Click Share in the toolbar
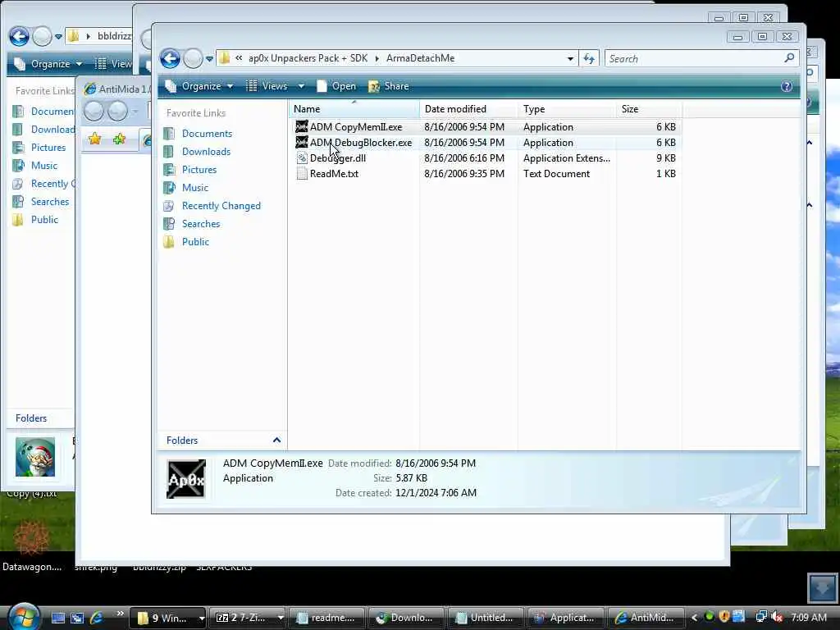This screenshot has width=840, height=630. 389,86
